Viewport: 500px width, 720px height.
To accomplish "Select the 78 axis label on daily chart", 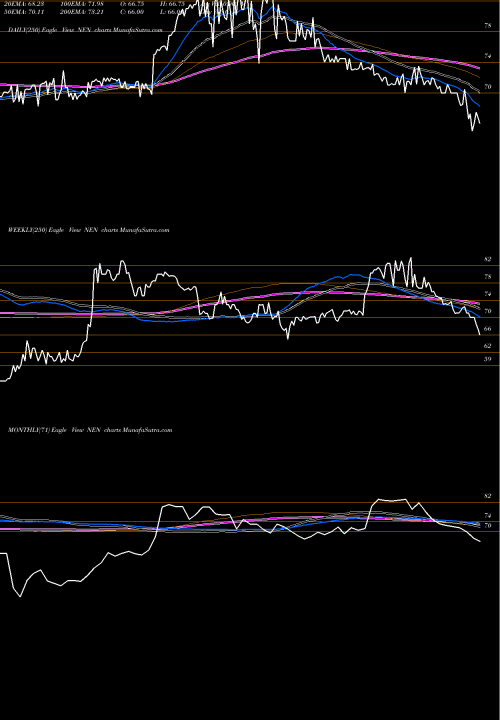I will click(488, 26).
